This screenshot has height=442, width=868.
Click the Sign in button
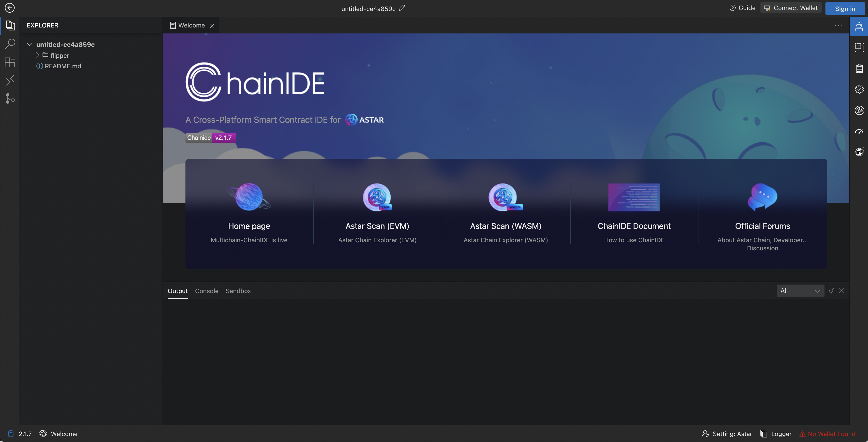pos(845,9)
